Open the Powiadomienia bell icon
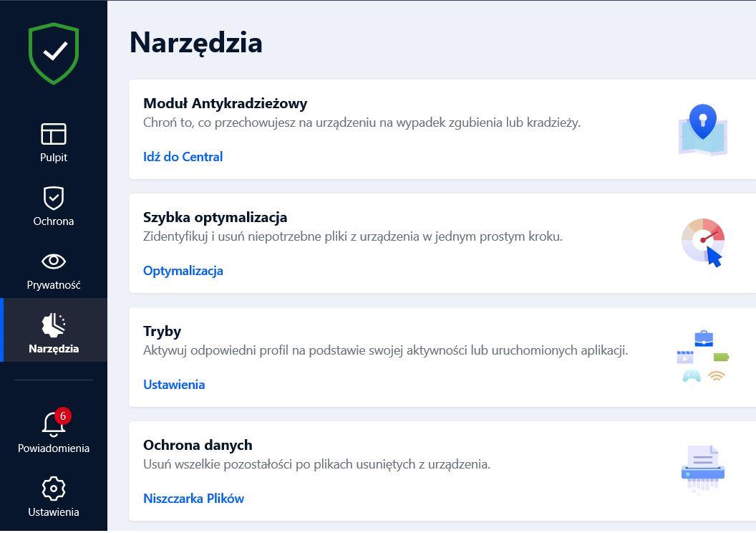756x533 pixels. [54, 425]
